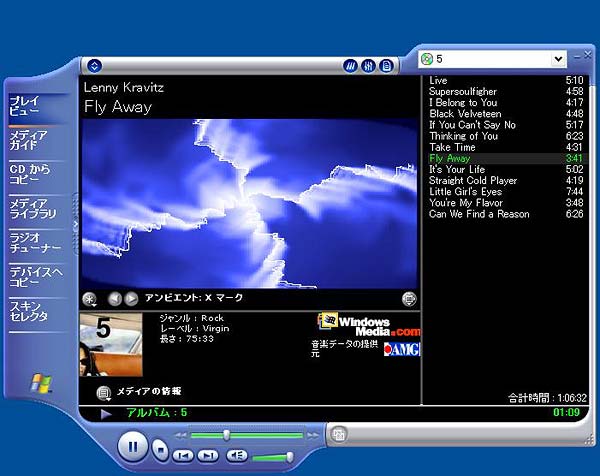Toggle the menu bar show/hide button
Image resolution: width=600 pixels, height=476 pixels.
[94, 66]
